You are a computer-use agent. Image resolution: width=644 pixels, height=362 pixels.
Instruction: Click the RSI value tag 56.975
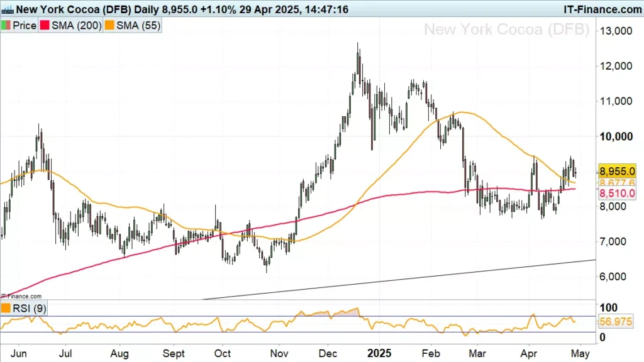pos(618,322)
